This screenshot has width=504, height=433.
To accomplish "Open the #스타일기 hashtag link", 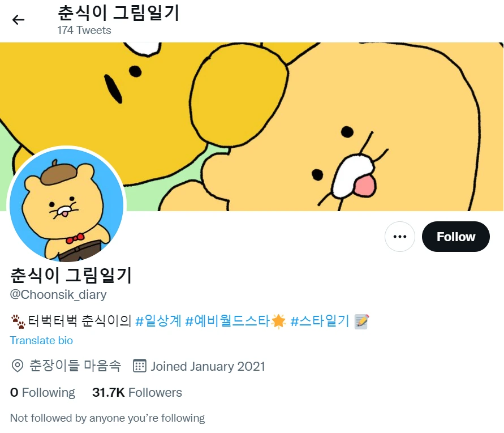I will click(320, 321).
